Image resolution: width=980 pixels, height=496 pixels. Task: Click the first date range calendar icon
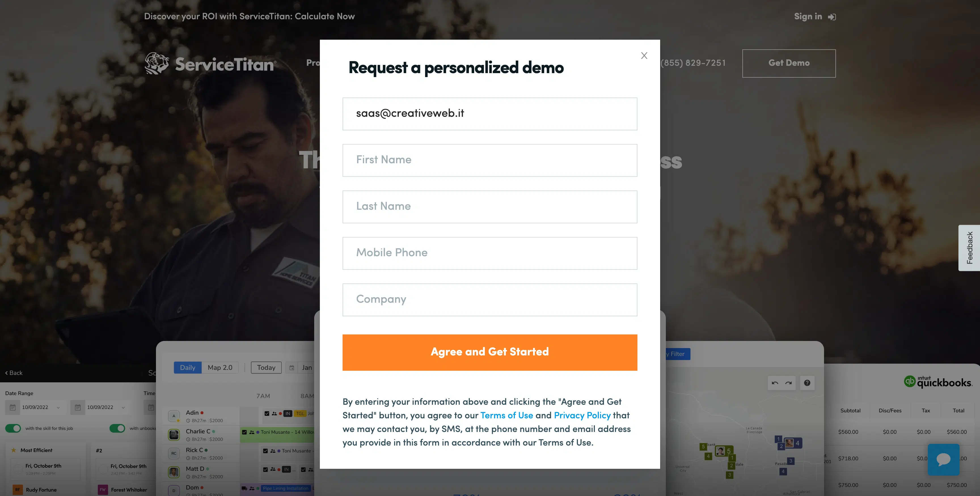(12, 407)
